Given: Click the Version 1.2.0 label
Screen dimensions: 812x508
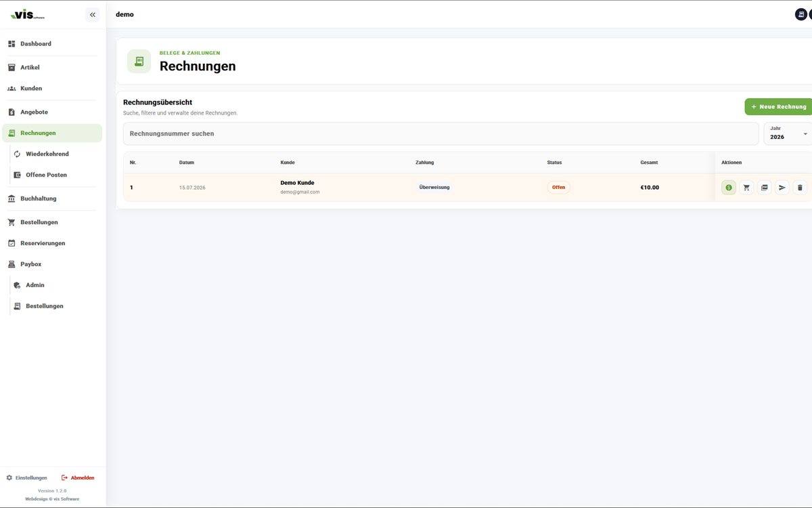Looking at the screenshot, I should tap(53, 490).
